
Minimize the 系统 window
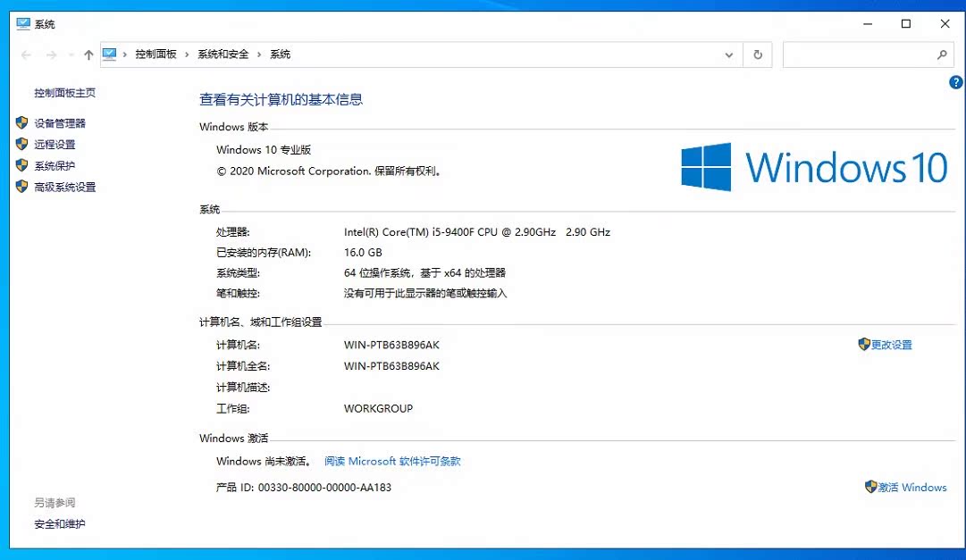point(868,24)
